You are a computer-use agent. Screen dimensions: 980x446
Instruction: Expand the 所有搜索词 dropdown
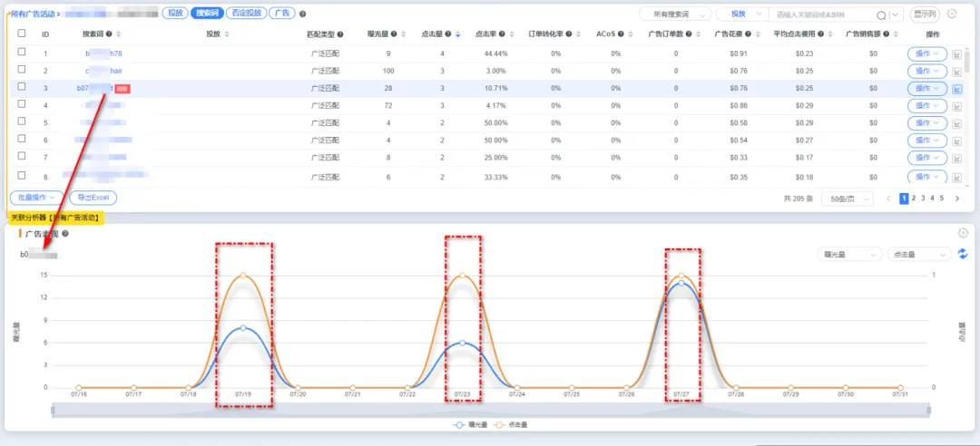click(675, 15)
